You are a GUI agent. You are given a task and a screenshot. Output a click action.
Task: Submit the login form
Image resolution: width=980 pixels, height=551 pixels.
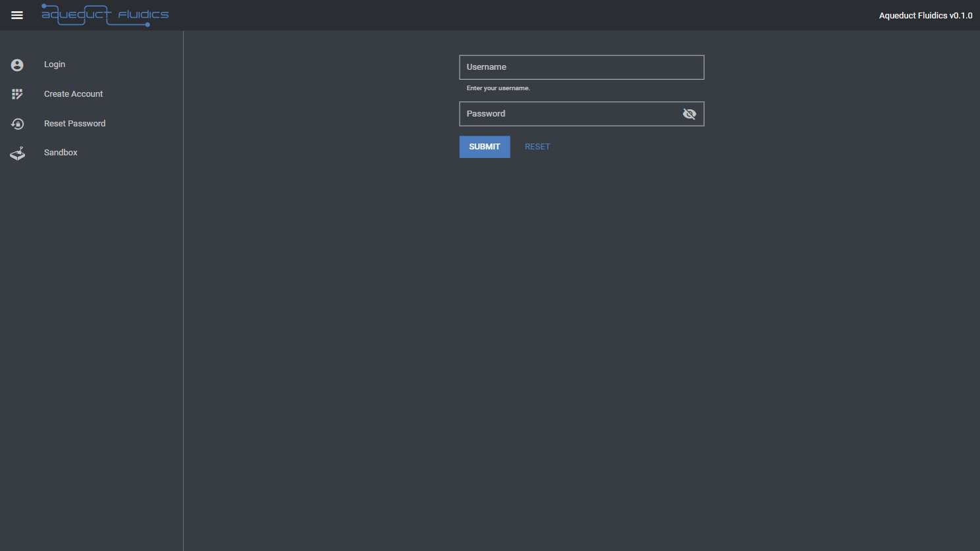[x=485, y=147]
